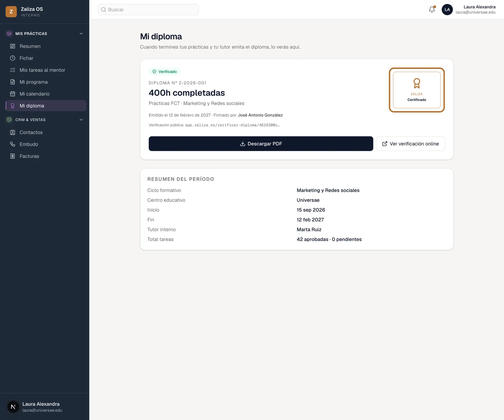This screenshot has height=420, width=504.
Task: Open the Resumen menu item
Action: tap(46, 46)
